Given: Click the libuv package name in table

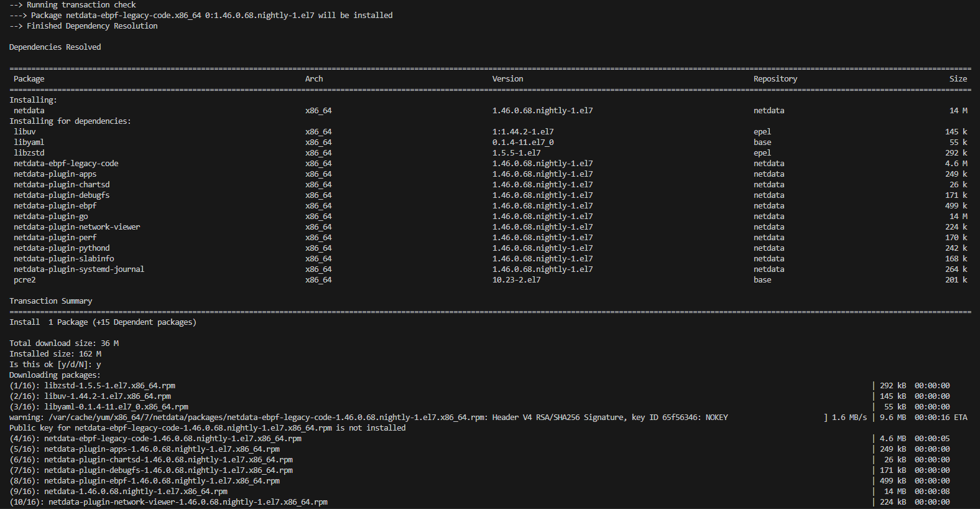Looking at the screenshot, I should coord(25,132).
